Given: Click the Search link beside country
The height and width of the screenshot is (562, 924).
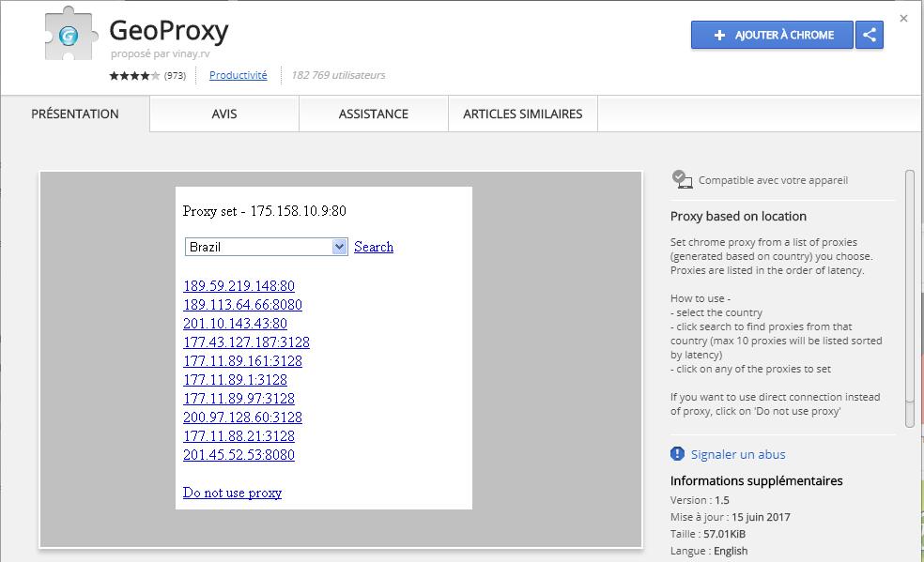Looking at the screenshot, I should pyautogui.click(x=374, y=247).
